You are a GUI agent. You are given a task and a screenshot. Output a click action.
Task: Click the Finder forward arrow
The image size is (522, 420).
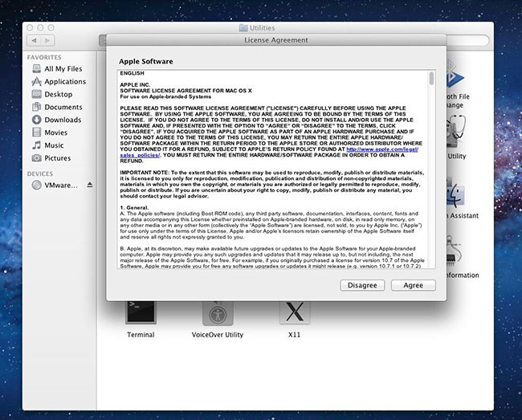point(47,41)
